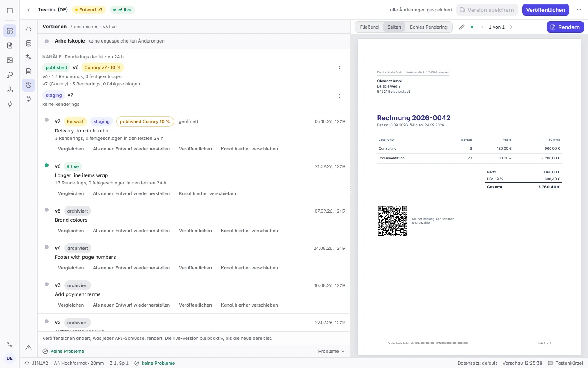Open the webhooks icon
The height and width of the screenshot is (368, 588).
pyautogui.click(x=10, y=90)
